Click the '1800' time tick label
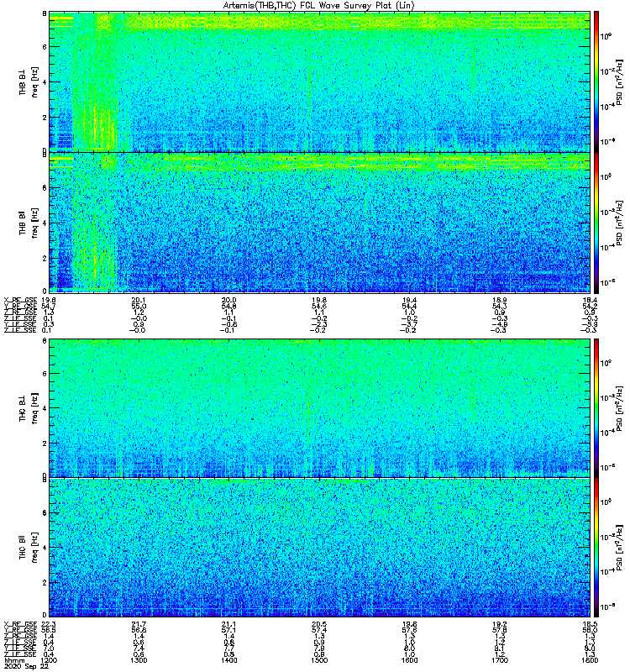 coord(590,660)
